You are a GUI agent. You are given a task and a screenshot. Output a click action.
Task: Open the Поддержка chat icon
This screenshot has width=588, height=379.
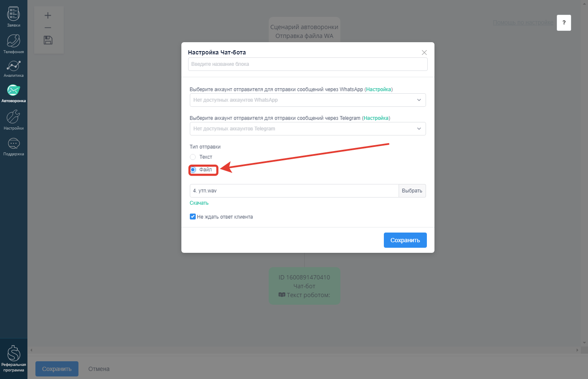point(13,146)
